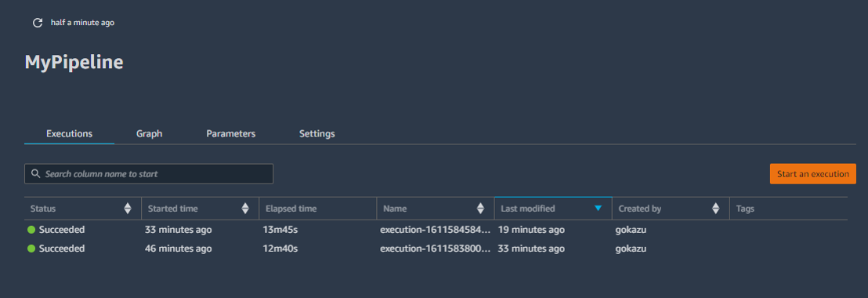Start an execution with orange button

click(x=812, y=174)
